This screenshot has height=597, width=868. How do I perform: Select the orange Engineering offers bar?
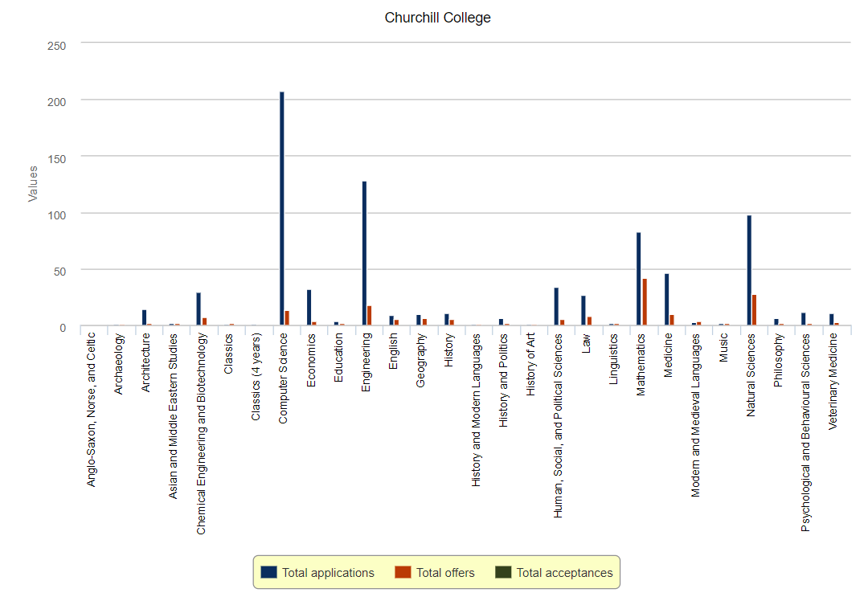[369, 316]
